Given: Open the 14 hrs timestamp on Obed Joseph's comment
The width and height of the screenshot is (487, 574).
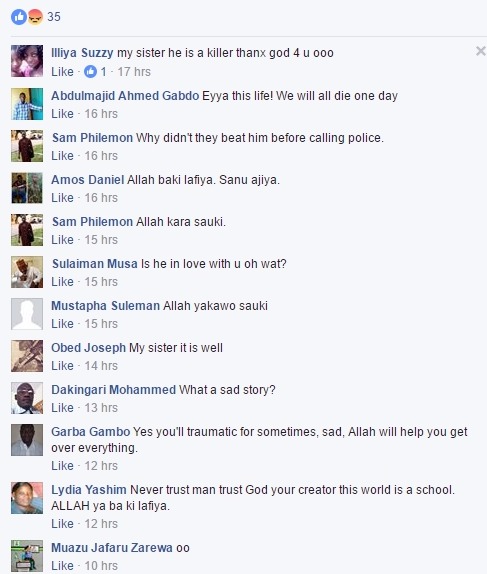Looking at the screenshot, I should coord(101,366).
